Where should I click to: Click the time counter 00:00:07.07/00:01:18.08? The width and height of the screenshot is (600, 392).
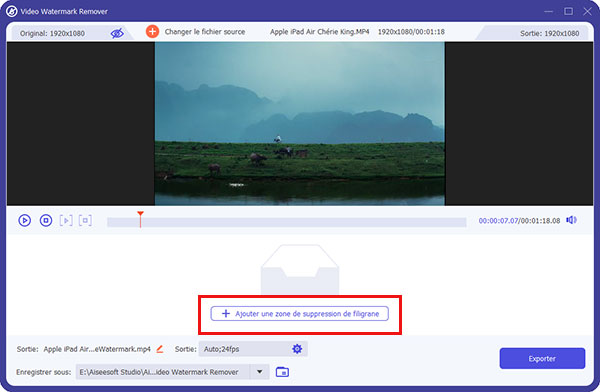519,220
